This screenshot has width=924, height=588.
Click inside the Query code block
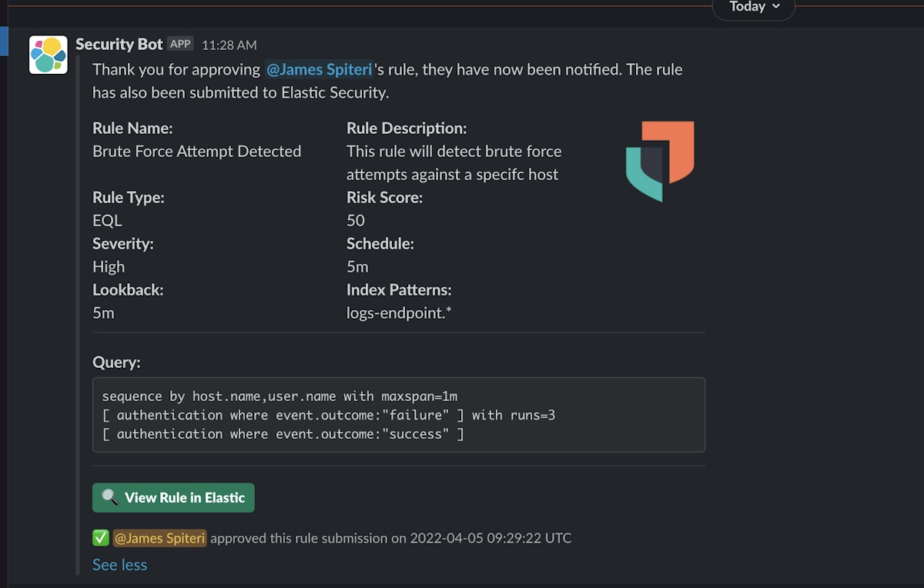coord(398,415)
